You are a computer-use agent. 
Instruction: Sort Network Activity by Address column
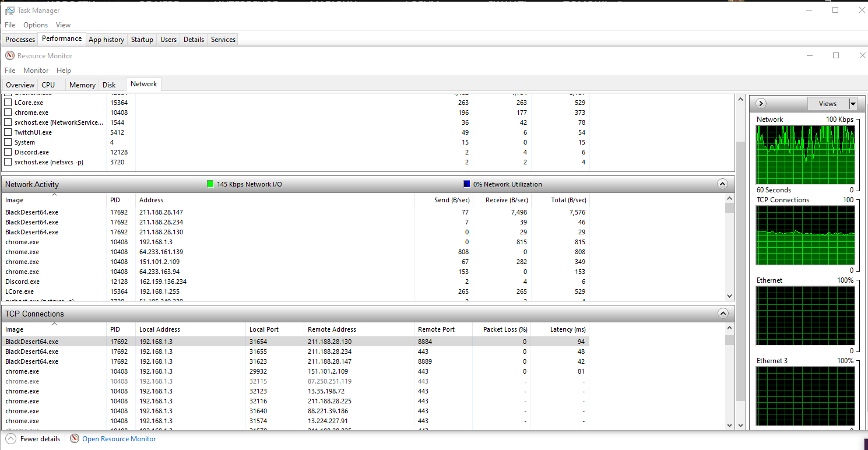[275, 200]
